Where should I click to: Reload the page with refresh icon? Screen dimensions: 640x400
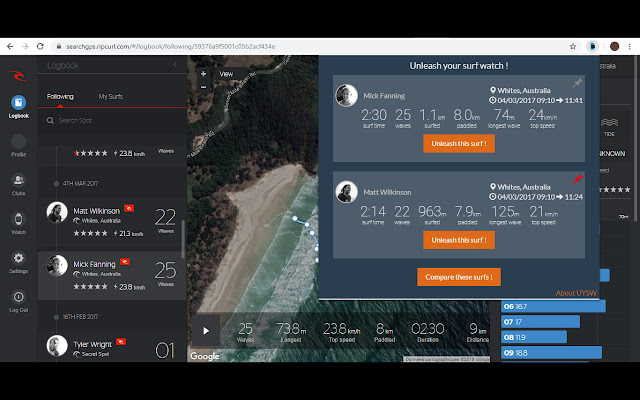click(x=40, y=47)
